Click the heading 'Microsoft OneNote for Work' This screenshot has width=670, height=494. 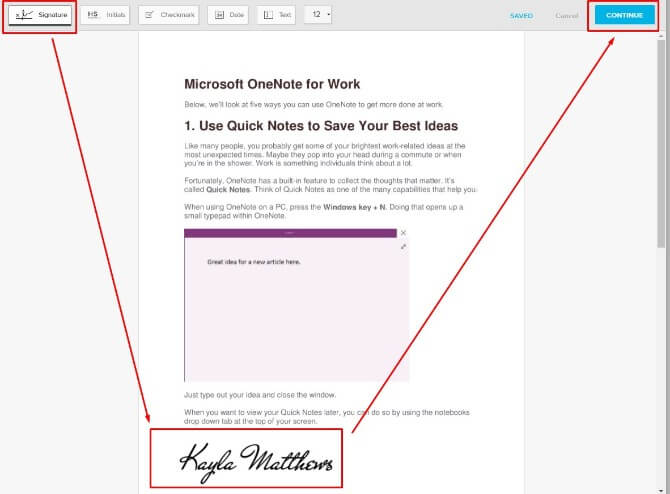point(272,84)
